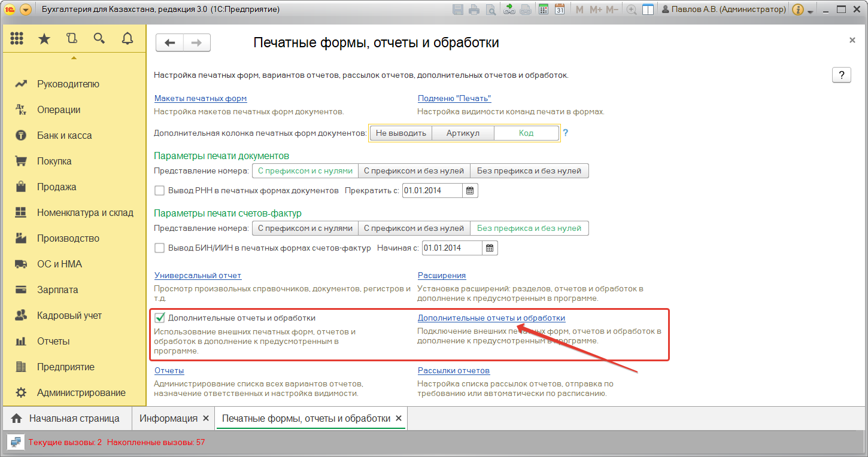Viewport: 868px width, 457px height.
Task: Open calendar picker for 'Начиная с' field
Action: pos(490,248)
